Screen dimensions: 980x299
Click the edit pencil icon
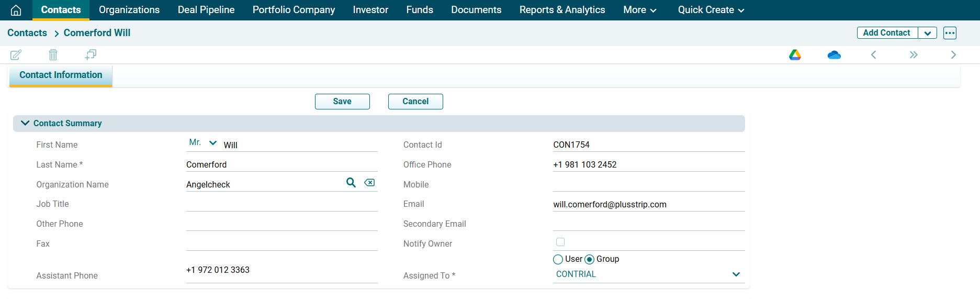click(16, 54)
